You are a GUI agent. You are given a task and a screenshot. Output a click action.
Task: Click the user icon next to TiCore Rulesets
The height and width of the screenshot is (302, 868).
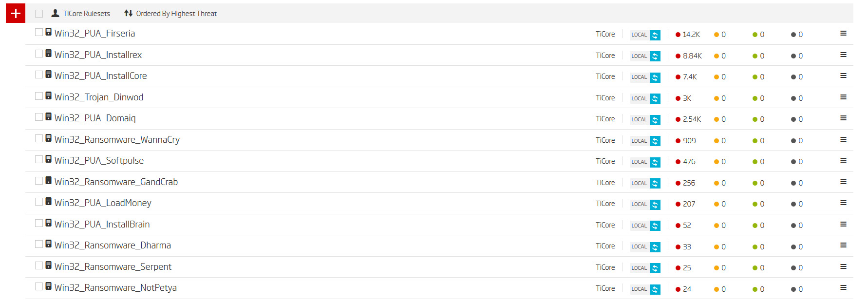(x=56, y=13)
